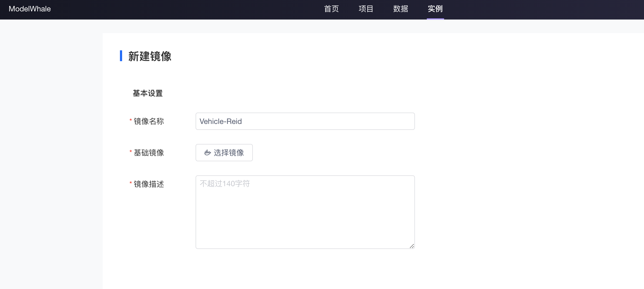
Task: Open the 项目 section from the navbar
Action: [366, 9]
